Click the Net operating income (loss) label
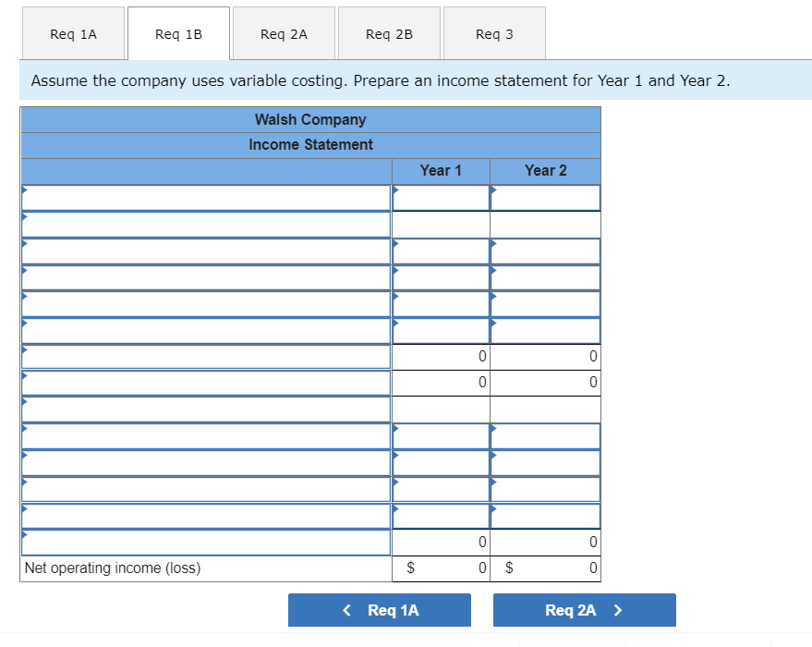Viewport: 812px width, 647px height. [x=113, y=568]
